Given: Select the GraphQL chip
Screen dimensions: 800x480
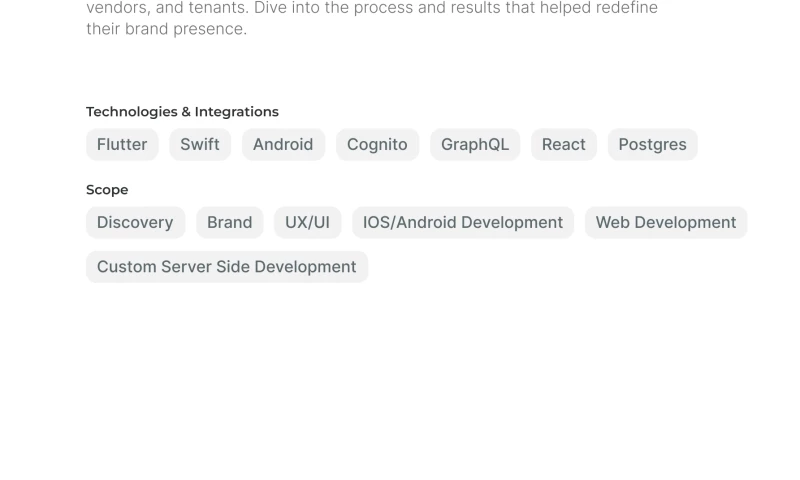Looking at the screenshot, I should click(x=475, y=144).
